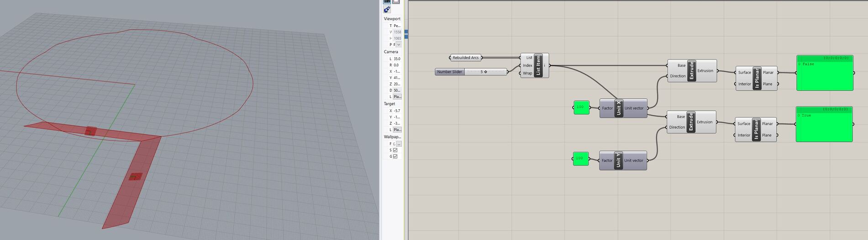Select the List Item component

(x=538, y=65)
